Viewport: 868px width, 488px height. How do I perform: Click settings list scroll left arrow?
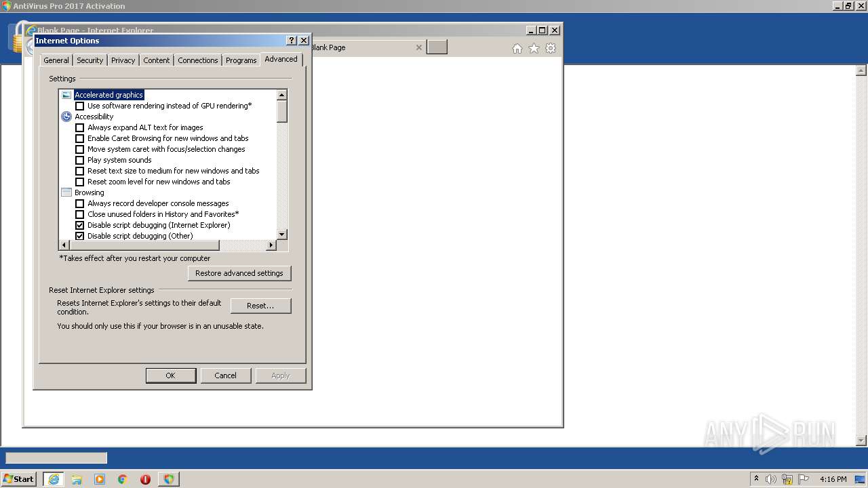point(64,245)
